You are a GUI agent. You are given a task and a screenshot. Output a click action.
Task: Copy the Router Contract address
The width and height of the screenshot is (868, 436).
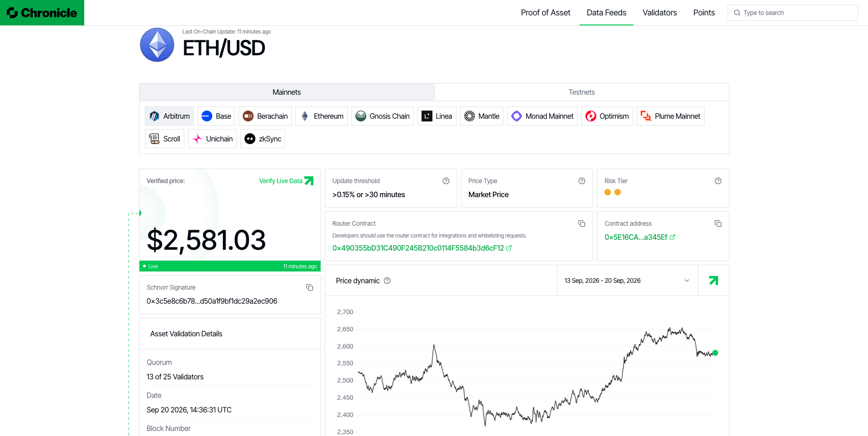pos(582,223)
